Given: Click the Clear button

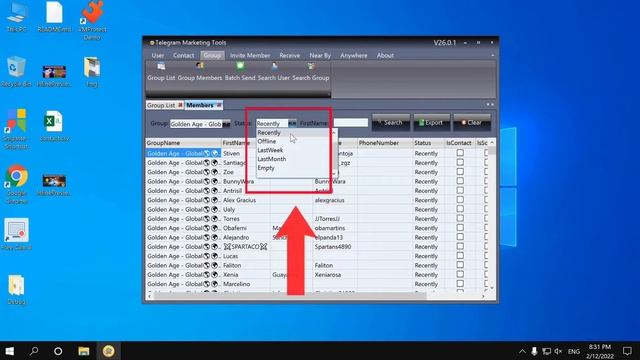Looking at the screenshot, I should point(472,122).
